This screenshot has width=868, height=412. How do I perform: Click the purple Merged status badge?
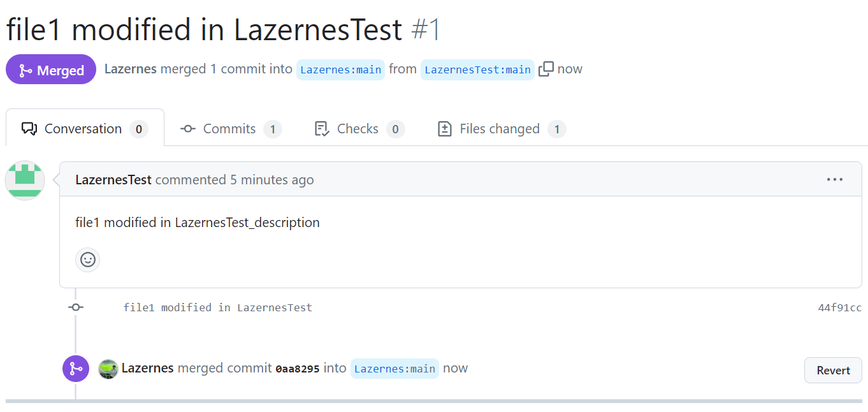click(51, 70)
